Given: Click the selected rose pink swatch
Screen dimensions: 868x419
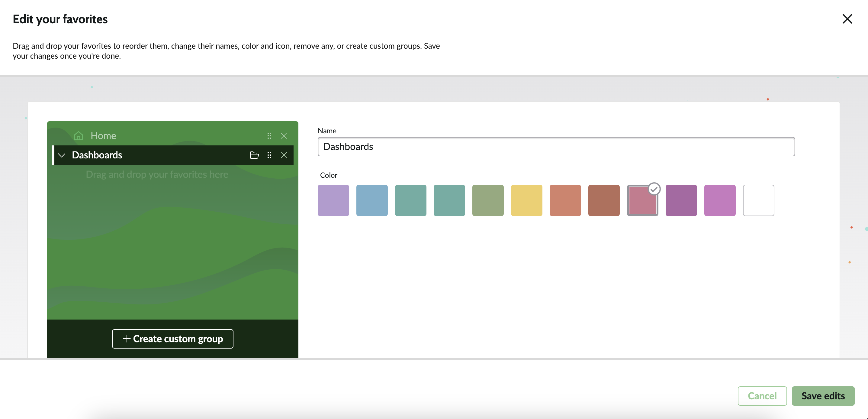Looking at the screenshot, I should click(x=643, y=200).
